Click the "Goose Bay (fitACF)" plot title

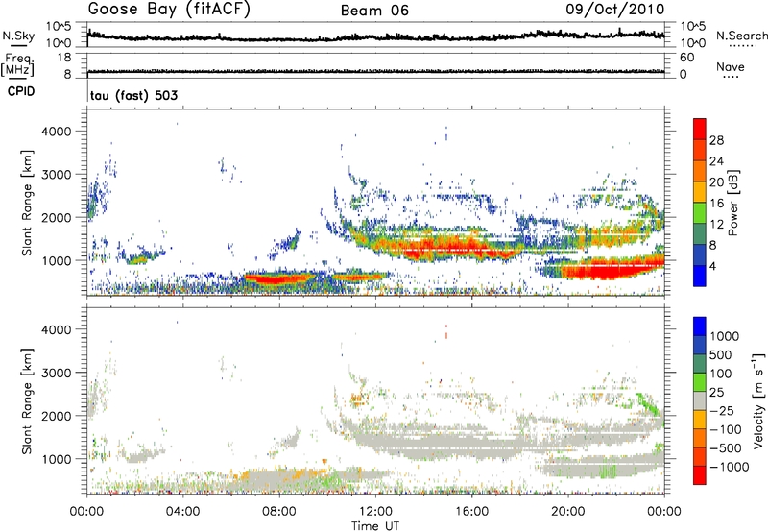coord(169,10)
